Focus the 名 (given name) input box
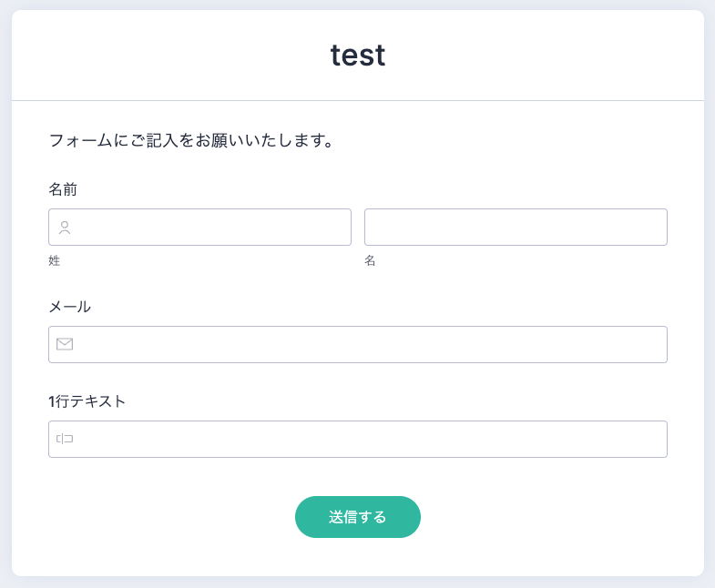 coord(516,228)
